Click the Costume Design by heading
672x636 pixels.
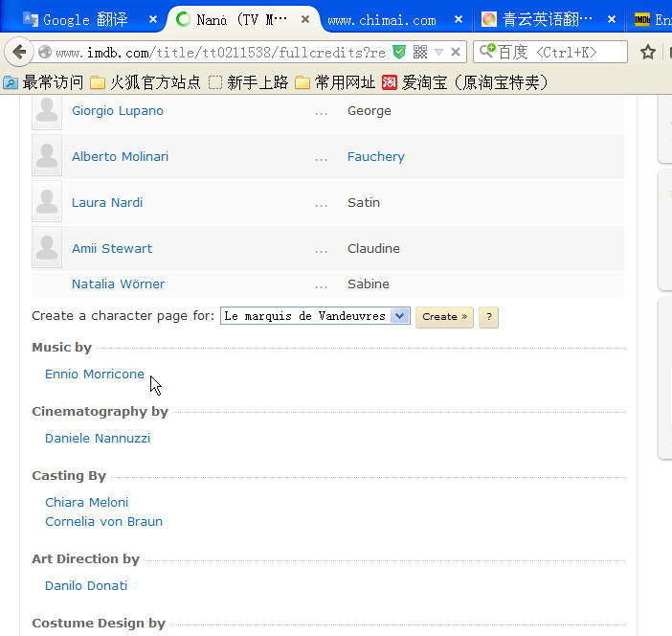click(99, 624)
